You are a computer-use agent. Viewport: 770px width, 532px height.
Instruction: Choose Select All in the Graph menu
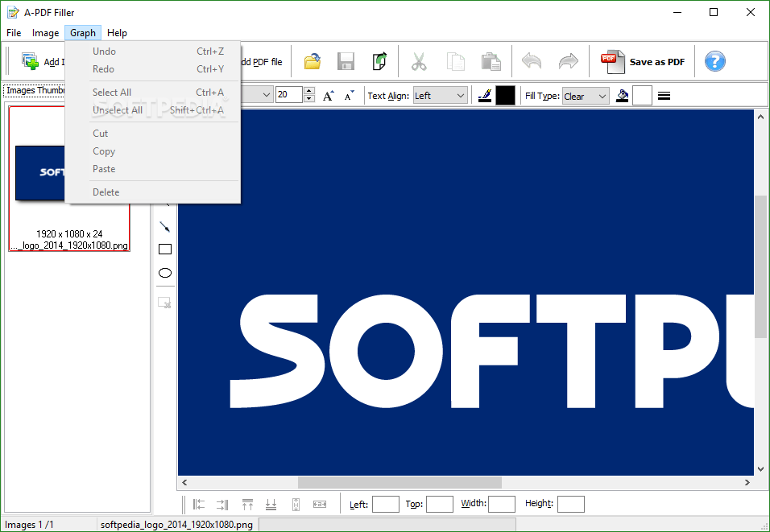(x=153, y=93)
